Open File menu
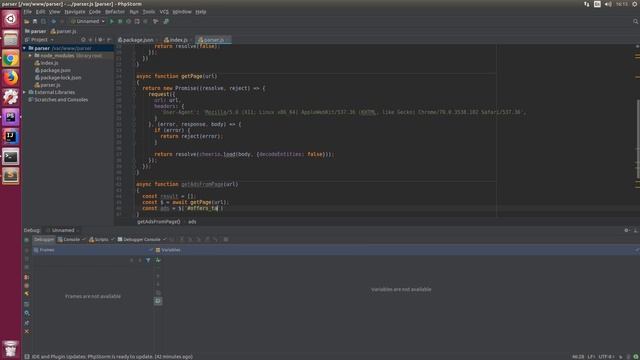The height and width of the screenshot is (360, 640). click(x=27, y=12)
